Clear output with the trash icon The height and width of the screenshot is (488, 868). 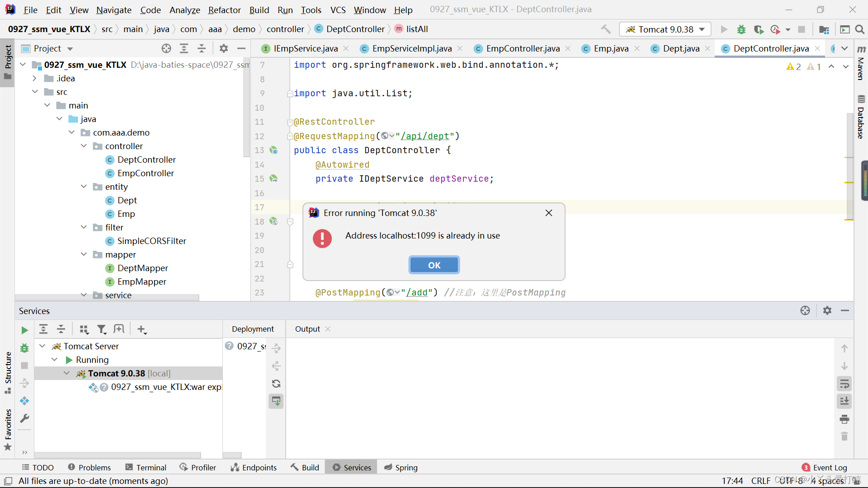844,436
